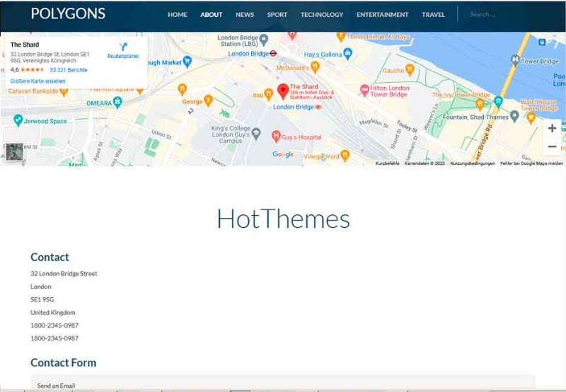Select the London Bridge Station marker
The width and height of the screenshot is (566, 392).
click(264, 40)
